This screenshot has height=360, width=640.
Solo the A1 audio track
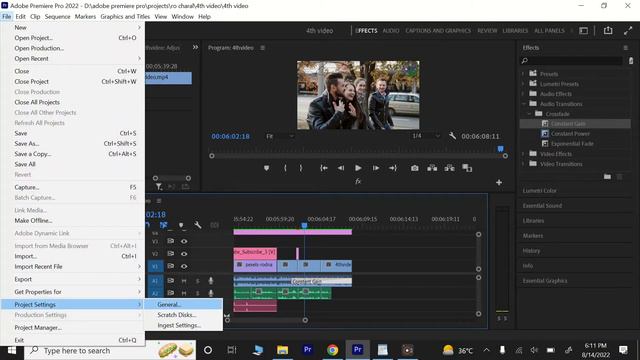pyautogui.click(x=198, y=281)
